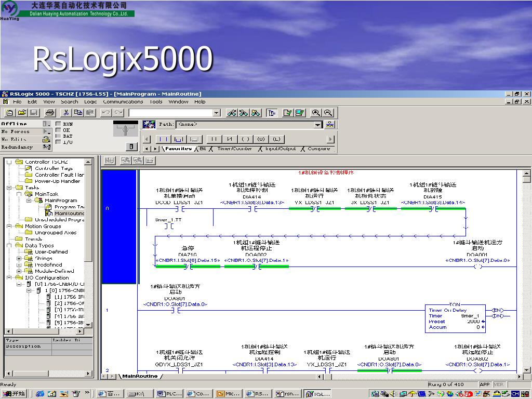This screenshot has height=399, width=532.
Task: Open the Path dropdown list
Action: [x=317, y=125]
